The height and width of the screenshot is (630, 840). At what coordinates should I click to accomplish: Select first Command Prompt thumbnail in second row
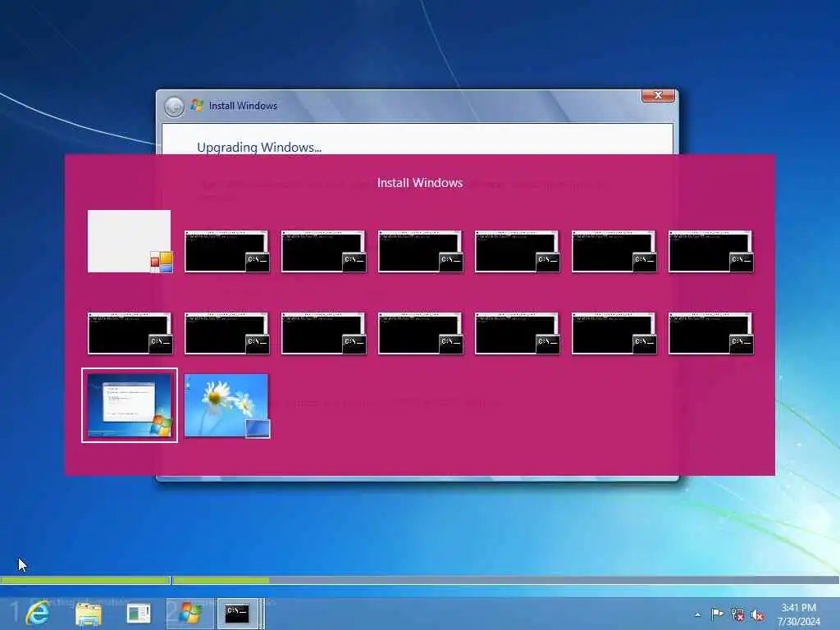coord(130,333)
